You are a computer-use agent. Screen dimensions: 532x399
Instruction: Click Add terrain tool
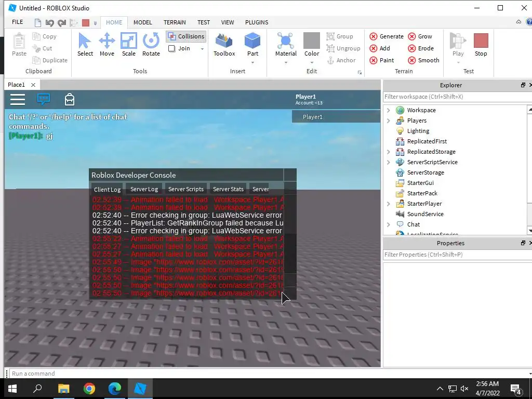[380, 48]
